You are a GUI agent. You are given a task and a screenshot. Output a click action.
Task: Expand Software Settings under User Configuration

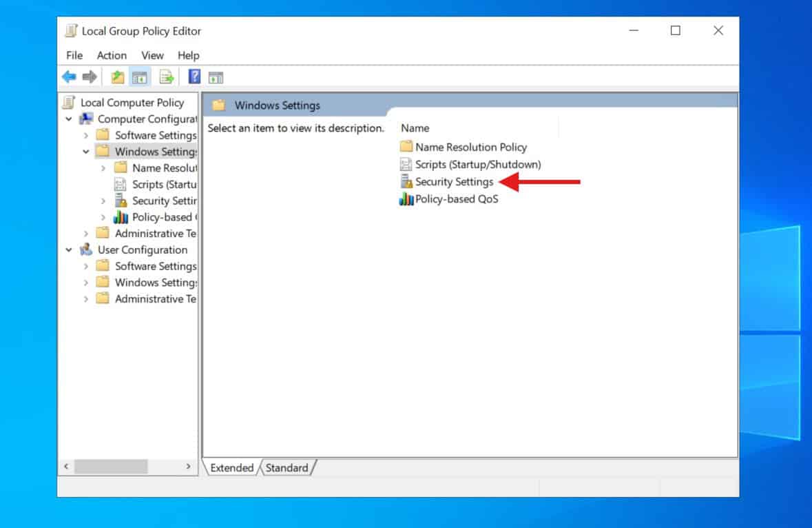(x=86, y=266)
